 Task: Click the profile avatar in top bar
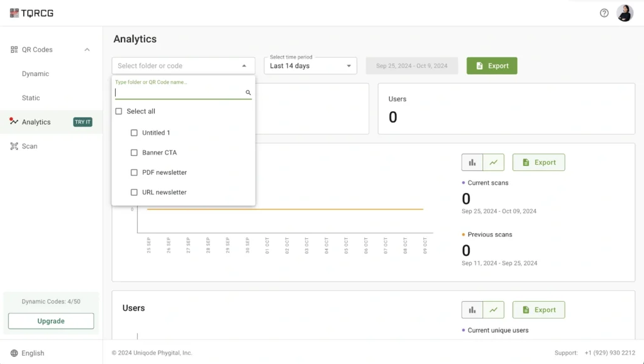pyautogui.click(x=625, y=13)
